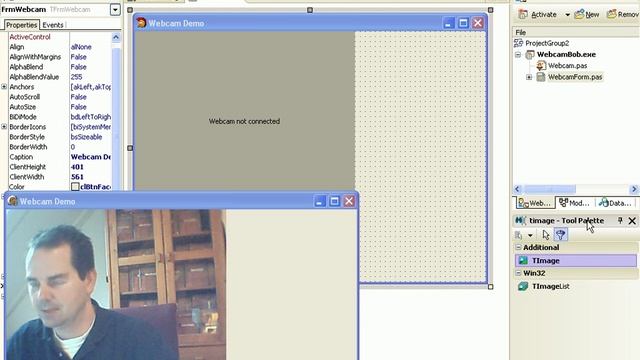Select the Align property value alNone
This screenshot has width=640, height=360.
(x=81, y=47)
